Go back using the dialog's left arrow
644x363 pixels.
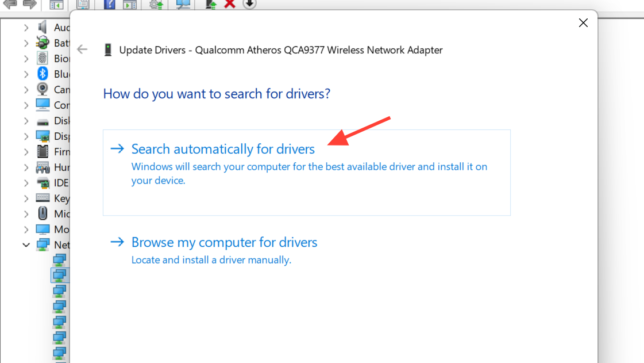(82, 49)
